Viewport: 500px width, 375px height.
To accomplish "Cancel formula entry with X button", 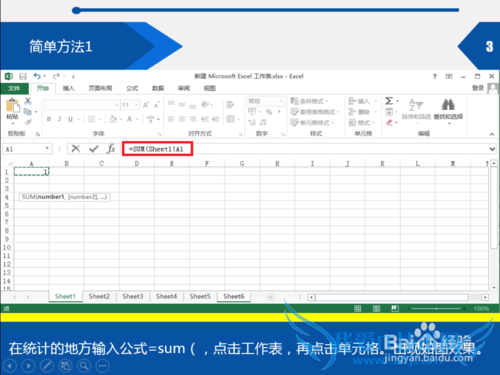I will point(76,148).
